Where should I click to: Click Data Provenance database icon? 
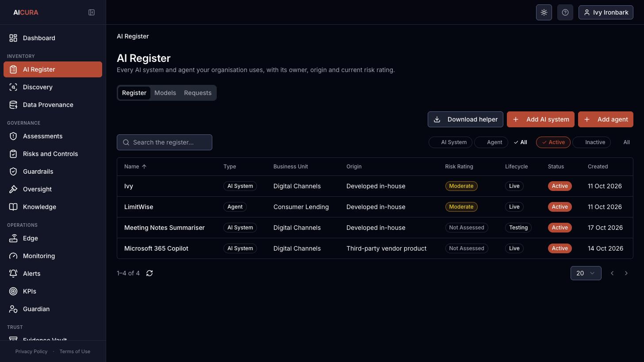(13, 105)
